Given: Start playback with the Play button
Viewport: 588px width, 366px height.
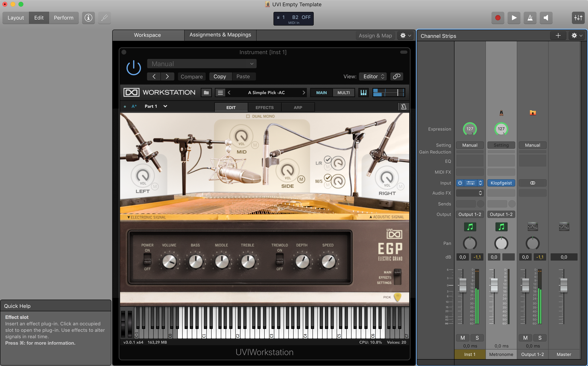Looking at the screenshot, I should click(x=514, y=18).
